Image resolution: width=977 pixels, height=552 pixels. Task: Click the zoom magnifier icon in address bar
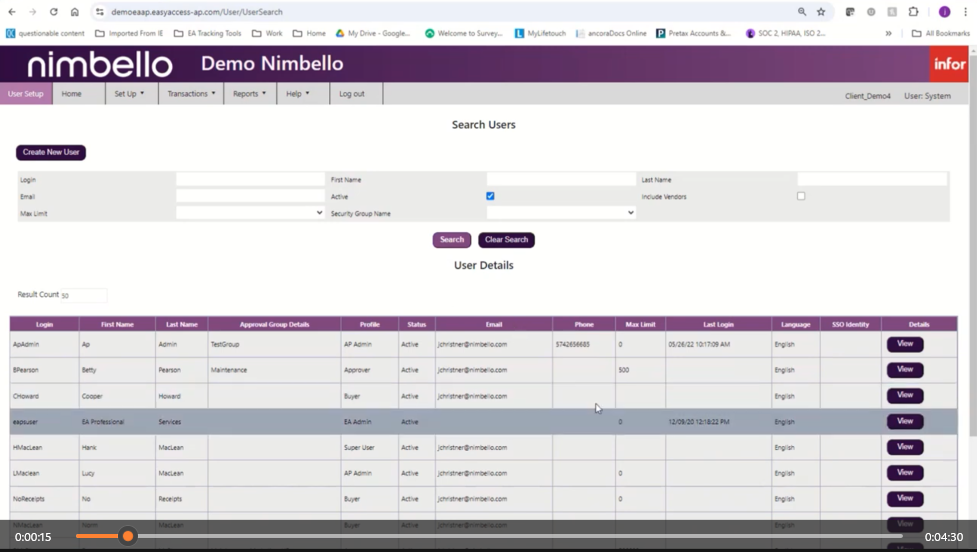(x=802, y=12)
